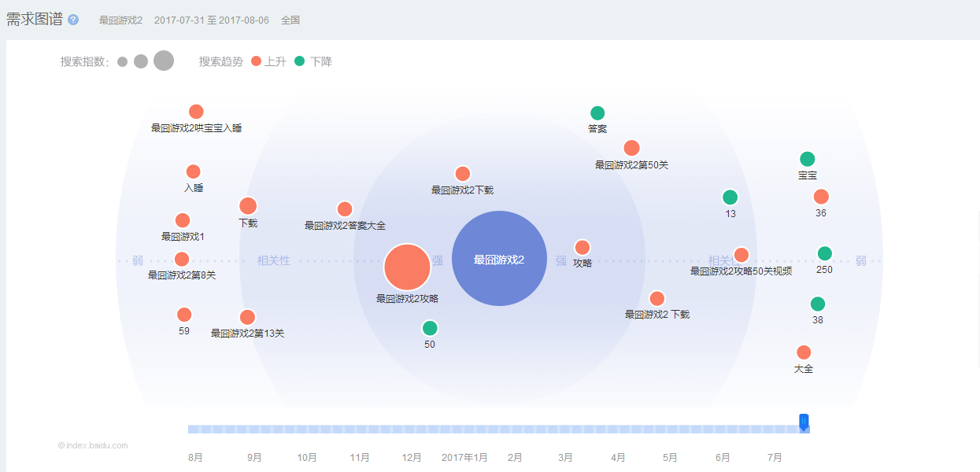
Task: Select the 最囧游戏2第50关 bubble
Action: click(x=631, y=148)
